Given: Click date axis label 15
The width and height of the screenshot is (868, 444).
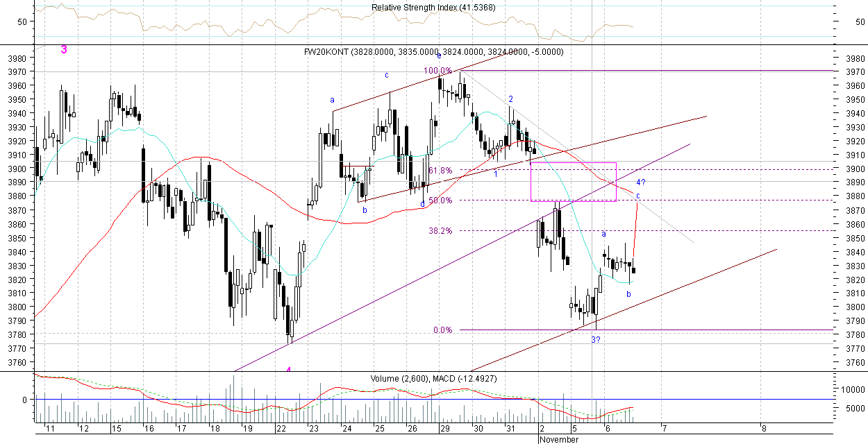Looking at the screenshot, I should point(115,429).
